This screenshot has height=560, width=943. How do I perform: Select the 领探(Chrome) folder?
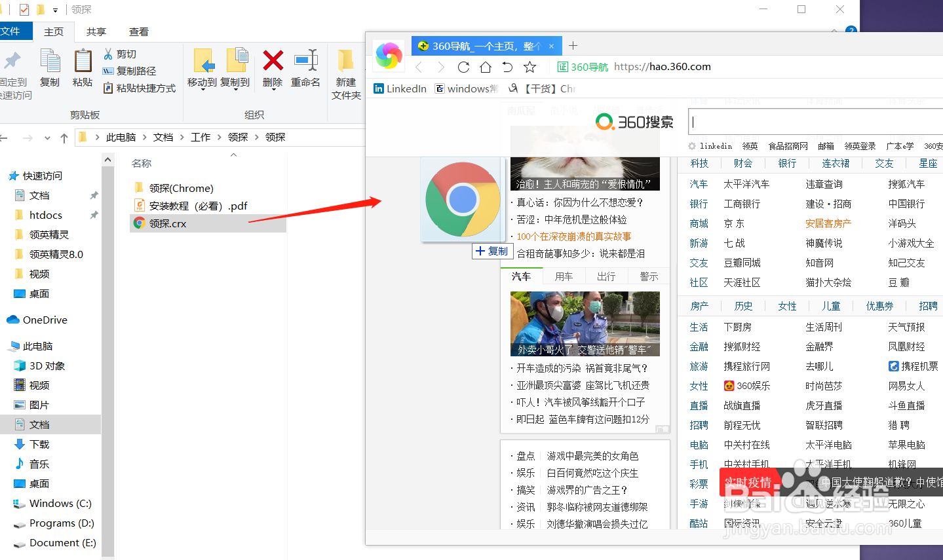point(174,188)
